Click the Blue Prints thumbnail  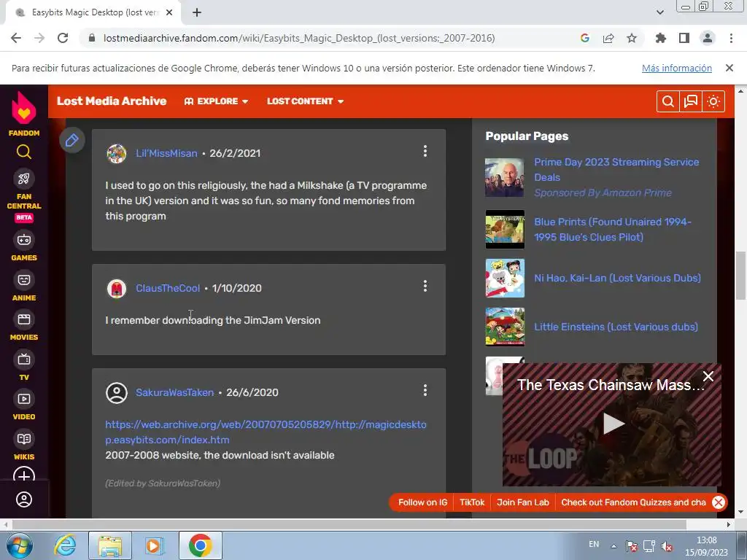[505, 230]
